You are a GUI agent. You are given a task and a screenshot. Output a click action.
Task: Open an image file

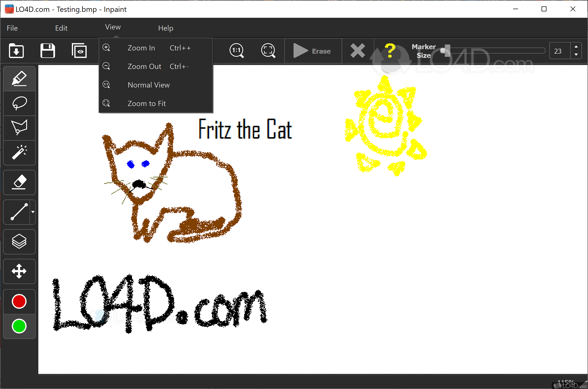click(x=16, y=51)
